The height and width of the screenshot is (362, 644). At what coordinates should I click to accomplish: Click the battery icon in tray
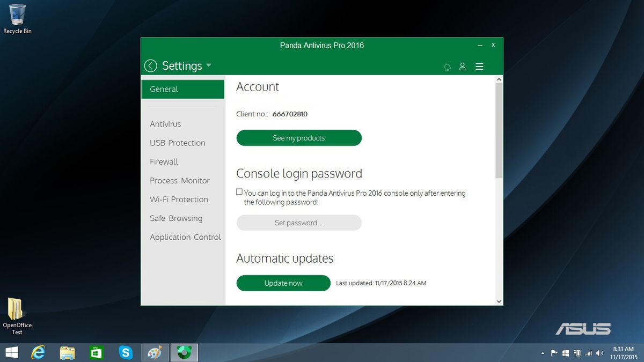click(x=577, y=353)
